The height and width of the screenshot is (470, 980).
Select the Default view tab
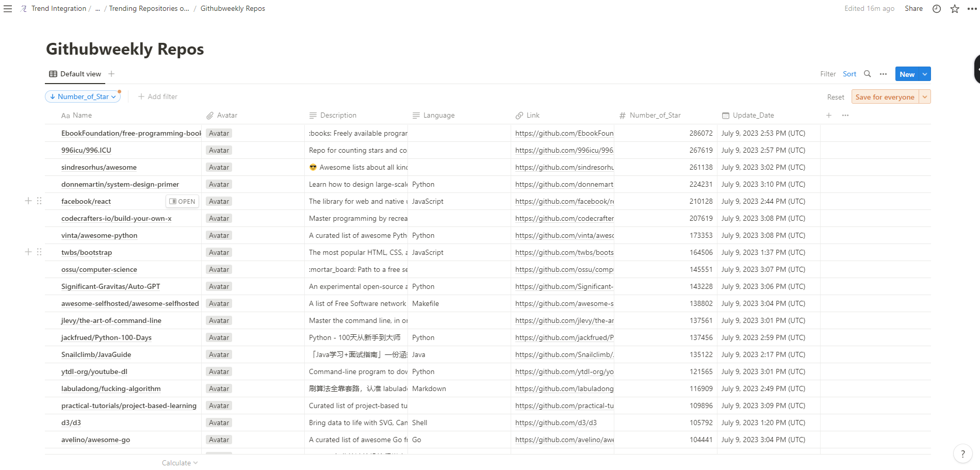[x=75, y=74]
